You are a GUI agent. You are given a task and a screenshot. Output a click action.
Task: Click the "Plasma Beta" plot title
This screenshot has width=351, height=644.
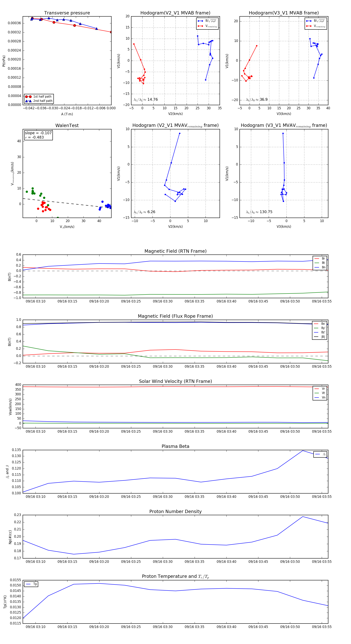coord(175,446)
